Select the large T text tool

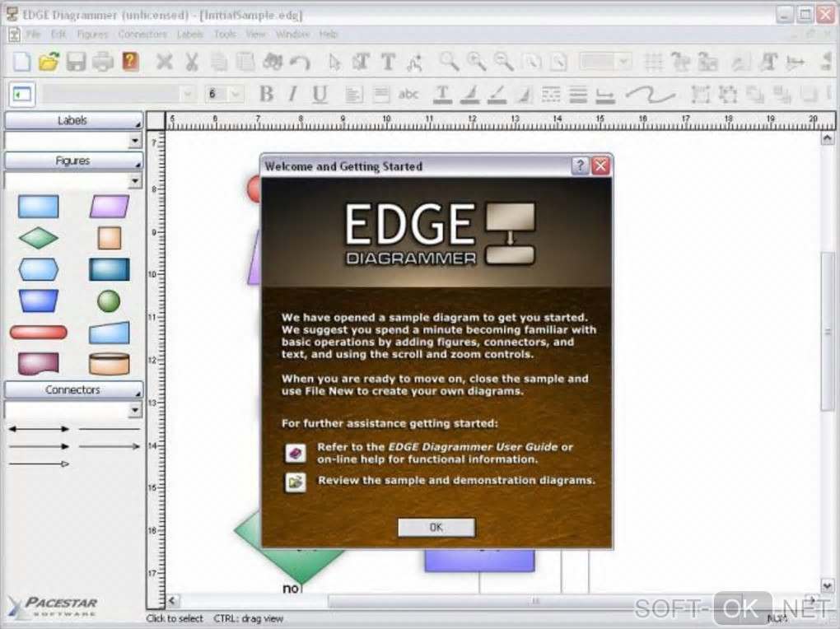(388, 62)
